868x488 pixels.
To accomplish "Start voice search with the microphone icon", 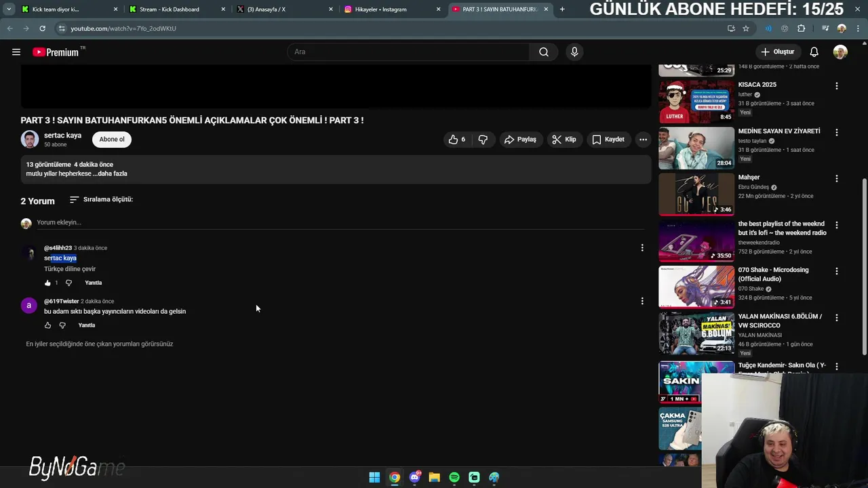I will pyautogui.click(x=574, y=52).
